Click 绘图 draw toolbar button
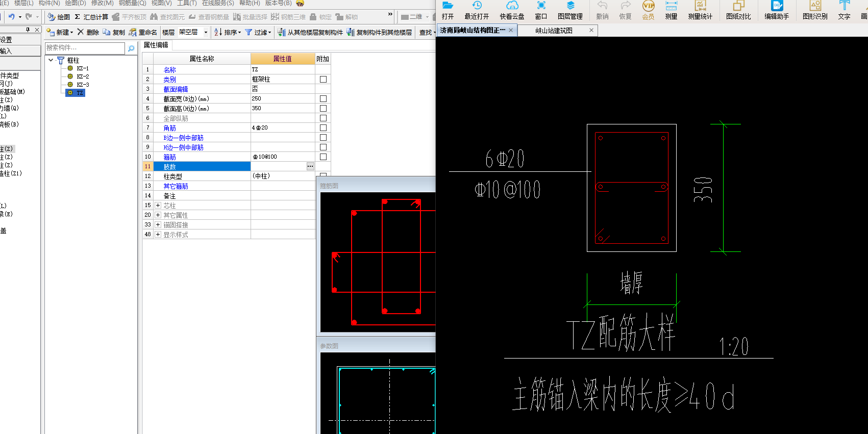 [x=59, y=17]
